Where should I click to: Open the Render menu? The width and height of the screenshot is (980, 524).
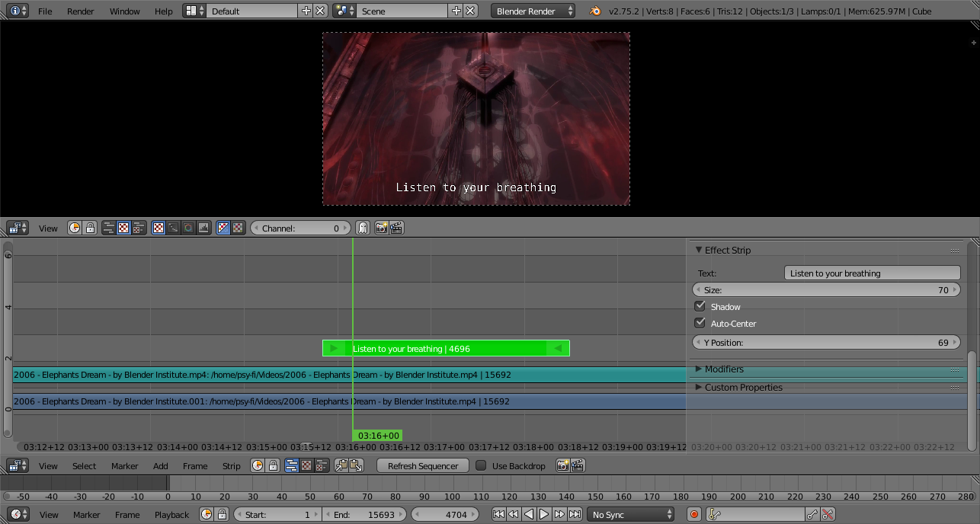(81, 11)
